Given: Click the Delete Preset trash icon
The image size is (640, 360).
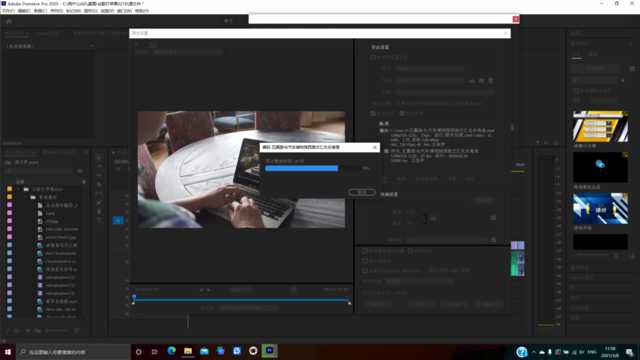Looking at the screenshot, I should tap(491, 81).
